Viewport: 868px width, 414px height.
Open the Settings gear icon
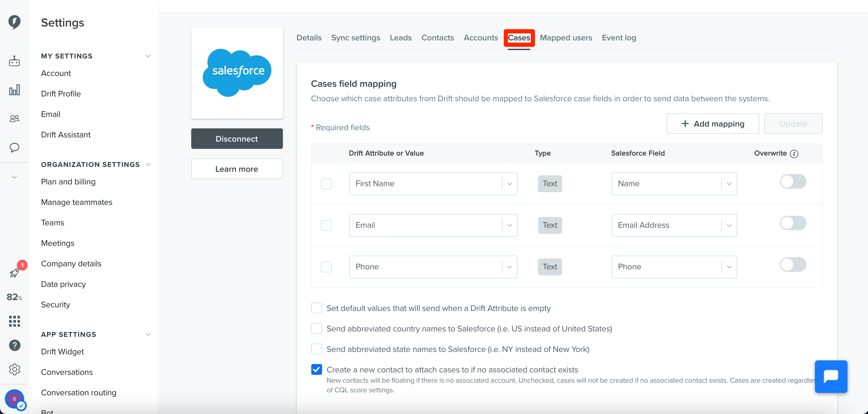(14, 369)
